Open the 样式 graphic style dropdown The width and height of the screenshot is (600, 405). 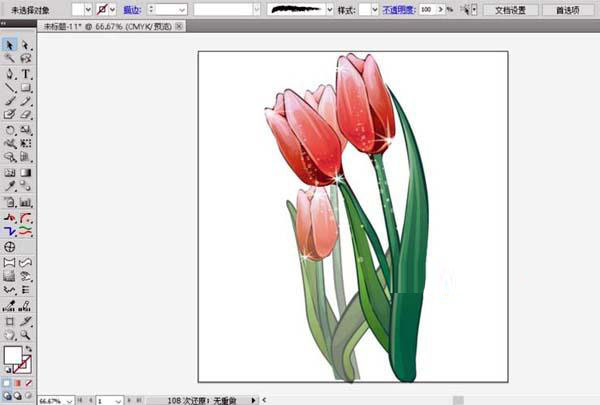(375, 10)
